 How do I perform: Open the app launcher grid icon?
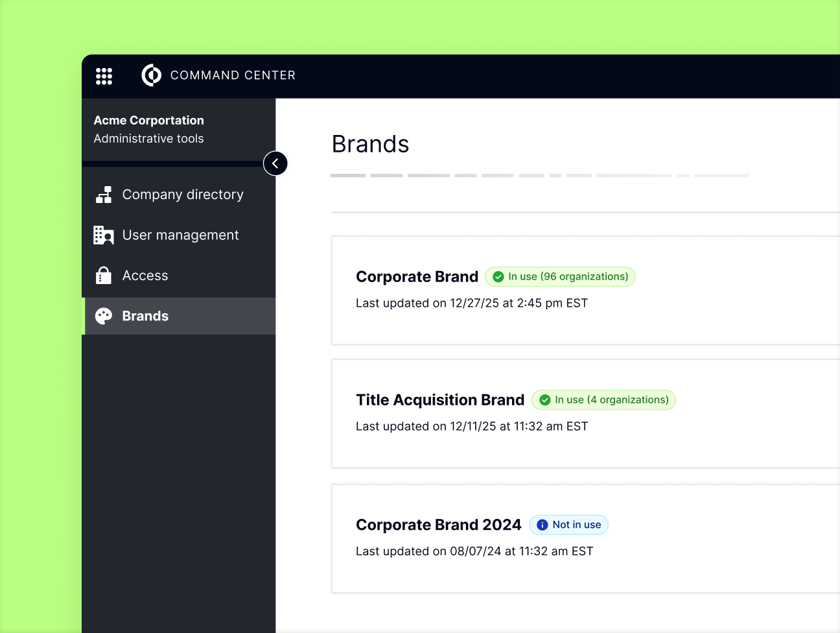(x=104, y=76)
